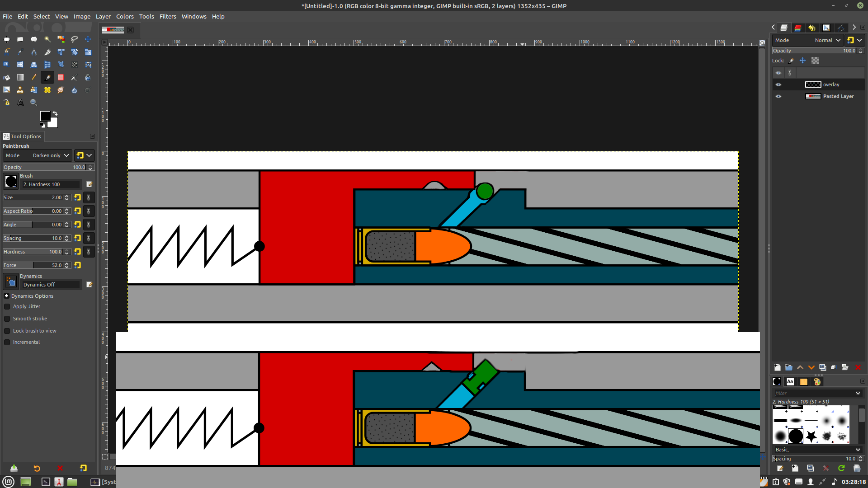868x488 pixels.
Task: Reset Size to brush native size
Action: [x=78, y=197]
